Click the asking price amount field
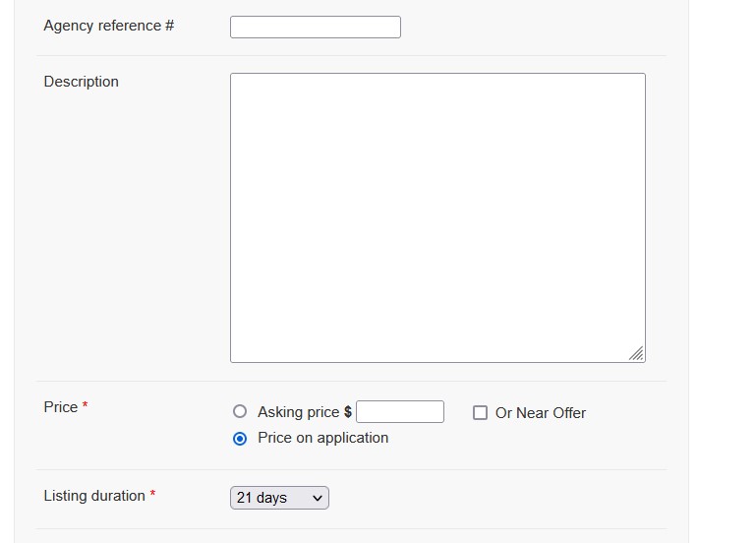This screenshot has width=756, height=543. pos(399,412)
